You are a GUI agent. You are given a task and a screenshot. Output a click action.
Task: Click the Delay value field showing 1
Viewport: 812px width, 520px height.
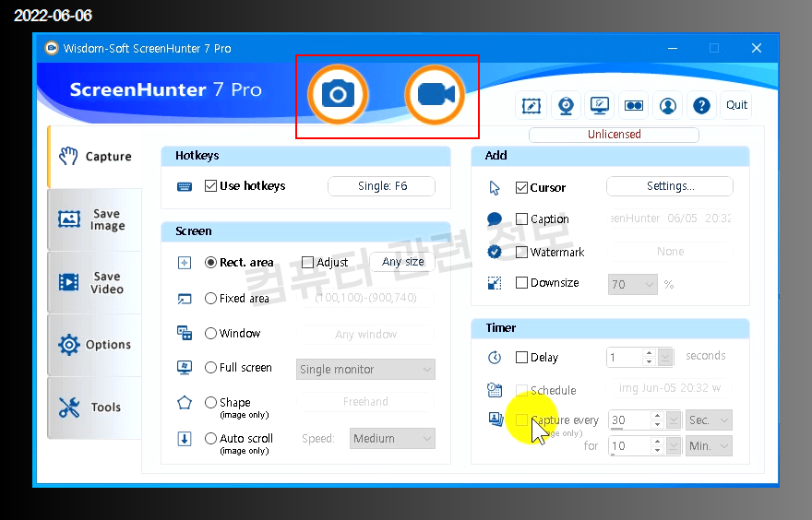(625, 358)
